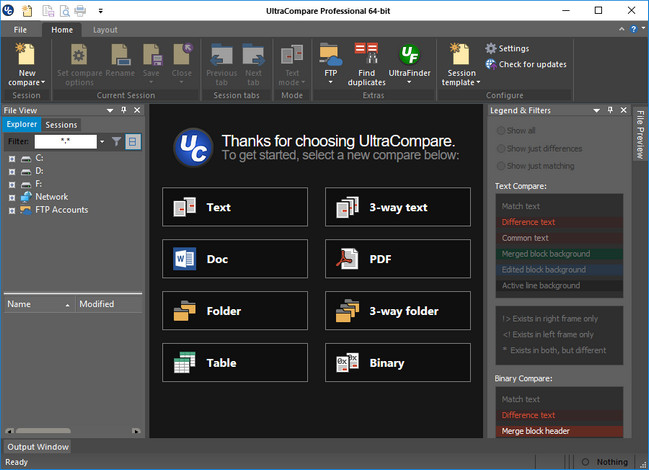Switch to the Layout ribbon tab
This screenshot has width=649, height=470.
(x=105, y=30)
